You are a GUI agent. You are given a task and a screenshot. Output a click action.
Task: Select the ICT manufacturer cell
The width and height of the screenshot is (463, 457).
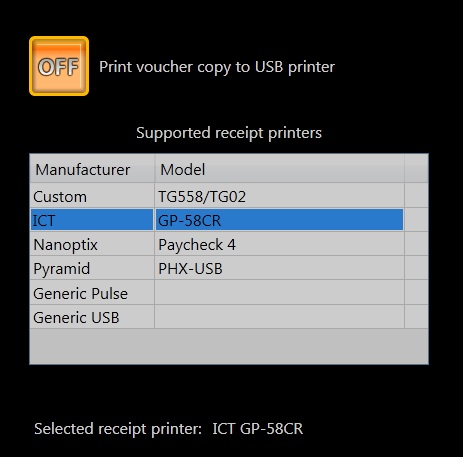click(x=92, y=220)
